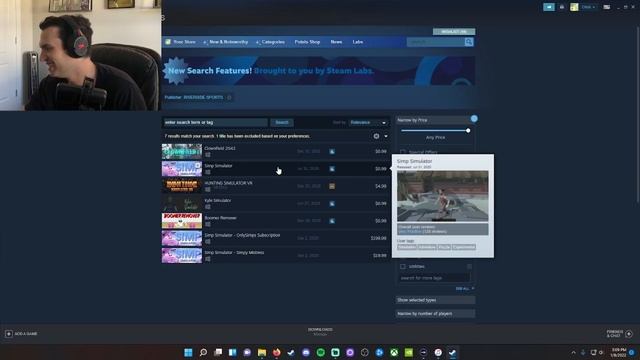Click Windows platform icon under Kyle Simulator
The width and height of the screenshot is (640, 360).
208,207
